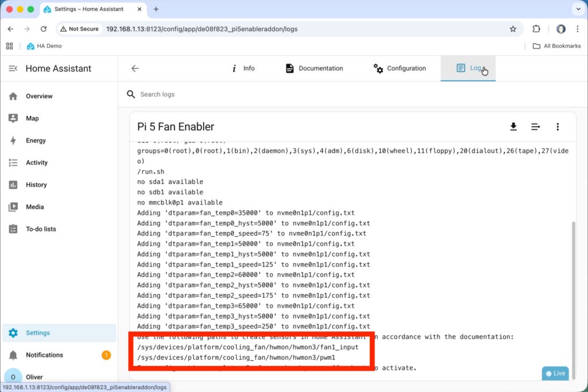Go back using the add-on back arrow

(x=135, y=68)
